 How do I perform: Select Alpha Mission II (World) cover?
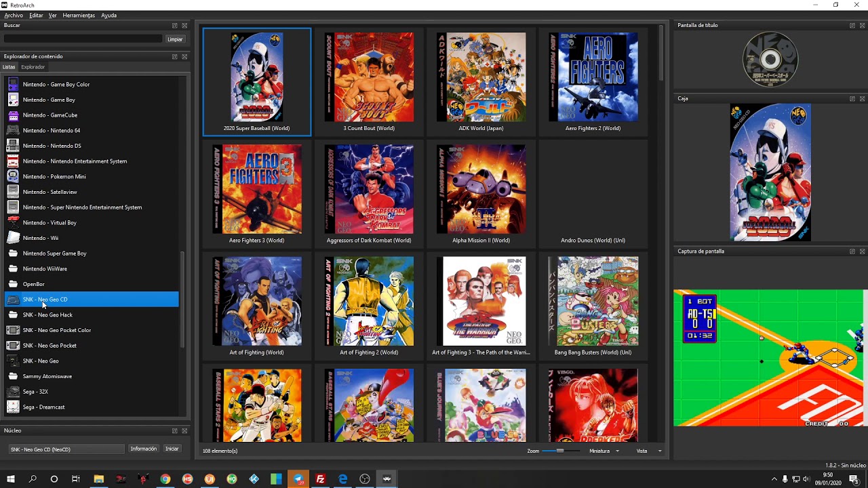(x=481, y=189)
